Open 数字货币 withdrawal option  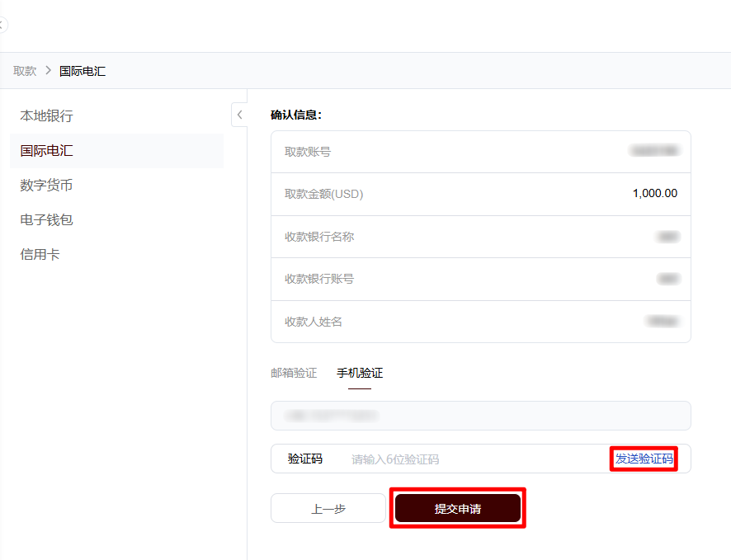[47, 185]
